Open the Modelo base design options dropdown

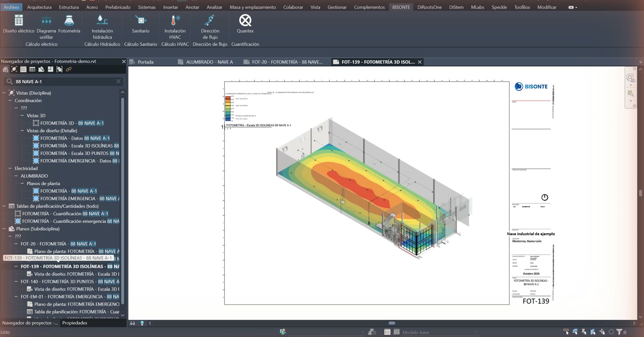440,332
